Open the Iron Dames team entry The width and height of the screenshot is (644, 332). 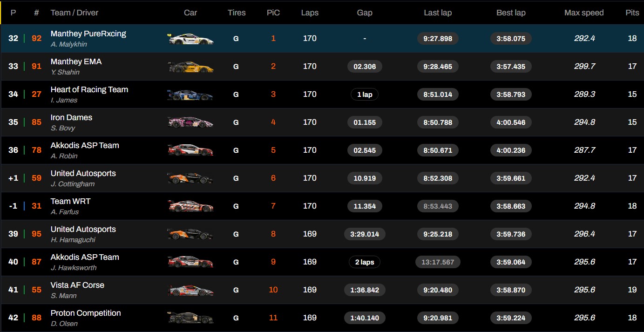tap(72, 117)
